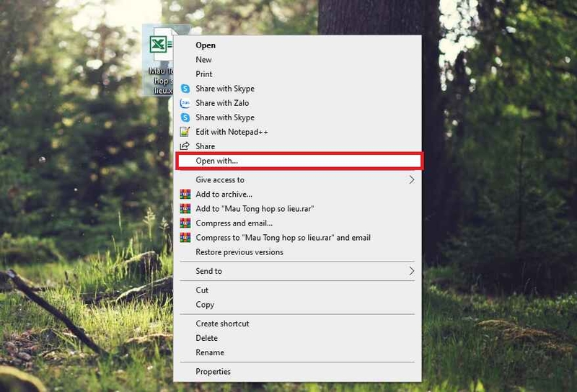Click WinRAR icon beside Add to "Mau Tong hop so lieu.rar"
Viewport: 577px width, 392px height.
185,208
